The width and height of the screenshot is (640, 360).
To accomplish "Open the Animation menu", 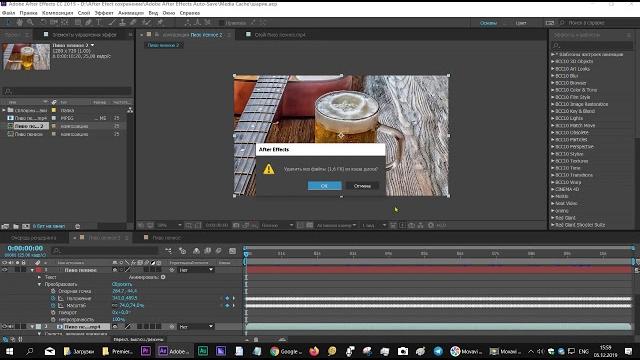I will pyautogui.click(x=131, y=13).
